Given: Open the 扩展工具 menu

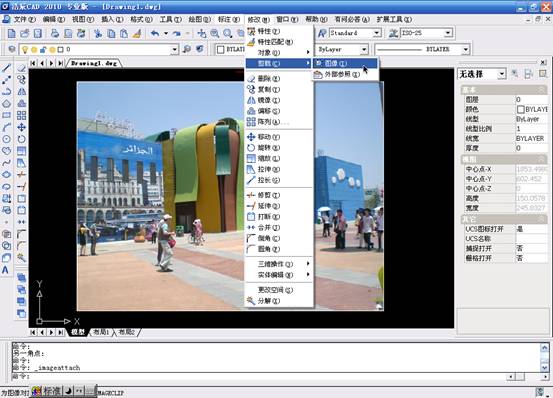Looking at the screenshot, I should [394, 19].
